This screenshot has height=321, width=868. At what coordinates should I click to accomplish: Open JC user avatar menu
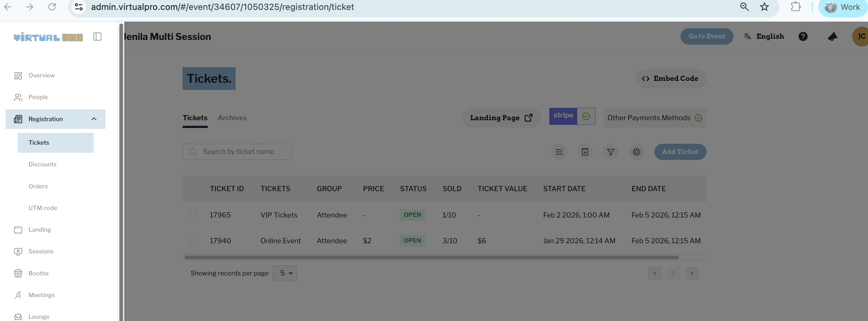click(860, 36)
